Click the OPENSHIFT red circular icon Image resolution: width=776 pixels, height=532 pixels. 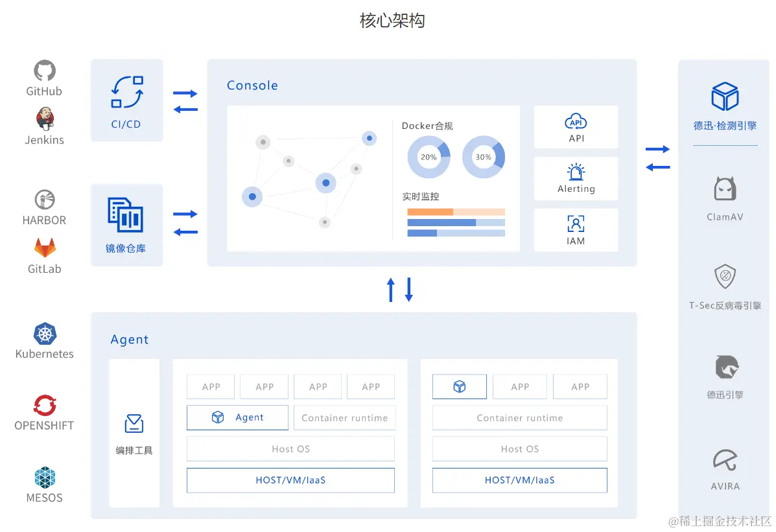pos(45,405)
